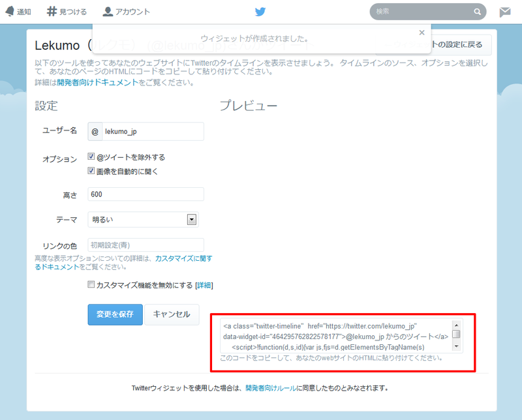
Task: Click the リンクの色 field
Action: pyautogui.click(x=146, y=245)
